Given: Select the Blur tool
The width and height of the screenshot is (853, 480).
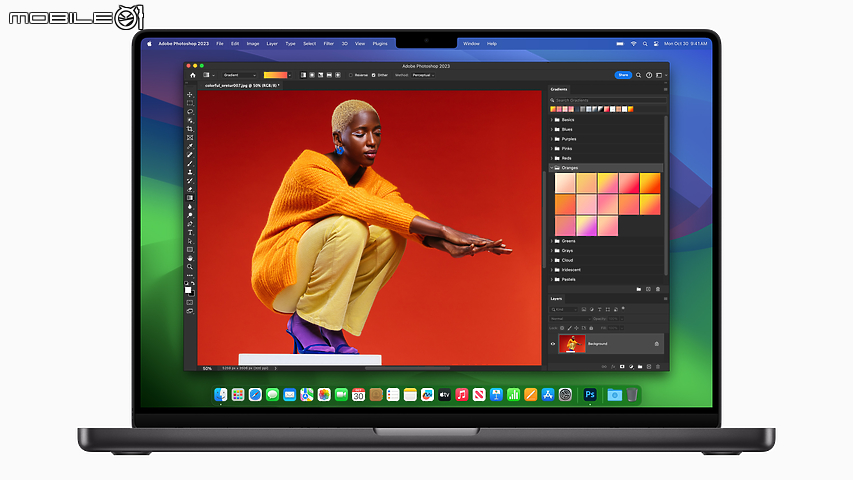Looking at the screenshot, I should 190,207.
